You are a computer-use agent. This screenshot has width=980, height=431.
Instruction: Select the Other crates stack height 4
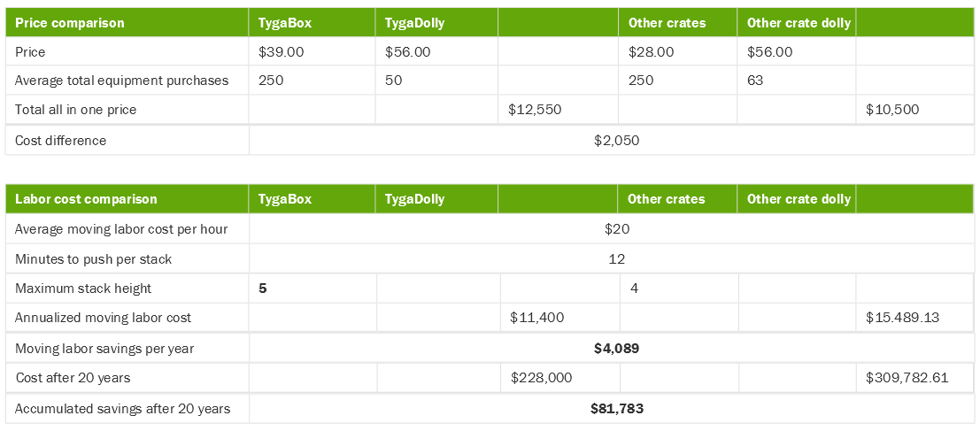click(x=634, y=289)
